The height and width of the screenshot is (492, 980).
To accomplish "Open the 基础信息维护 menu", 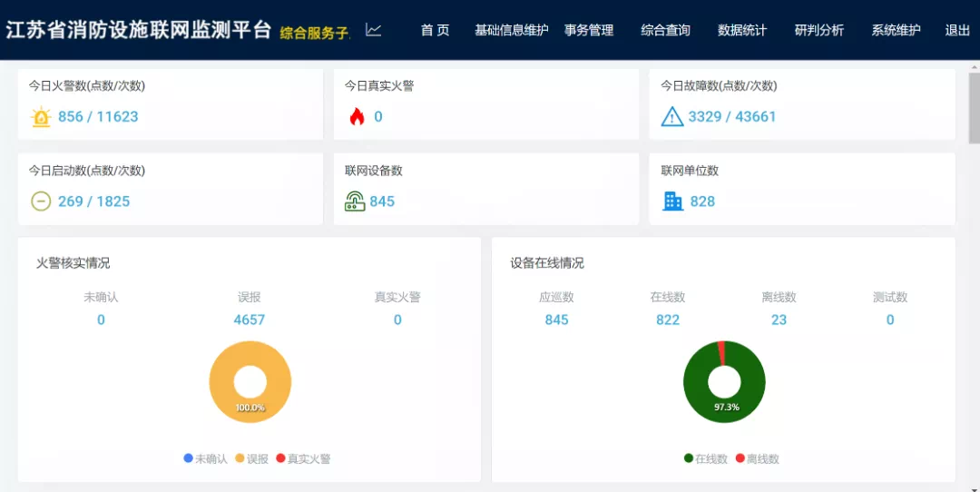I will coord(511,30).
